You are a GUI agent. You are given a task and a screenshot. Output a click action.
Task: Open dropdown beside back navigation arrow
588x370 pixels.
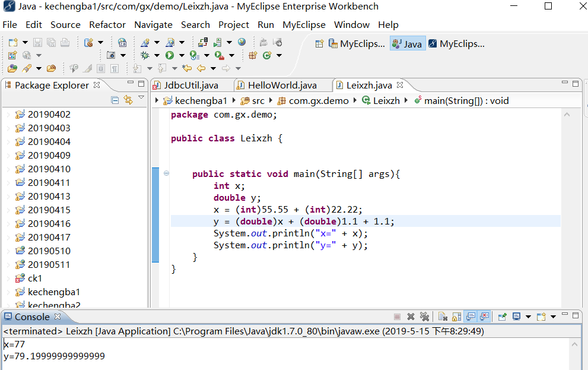tap(213, 68)
